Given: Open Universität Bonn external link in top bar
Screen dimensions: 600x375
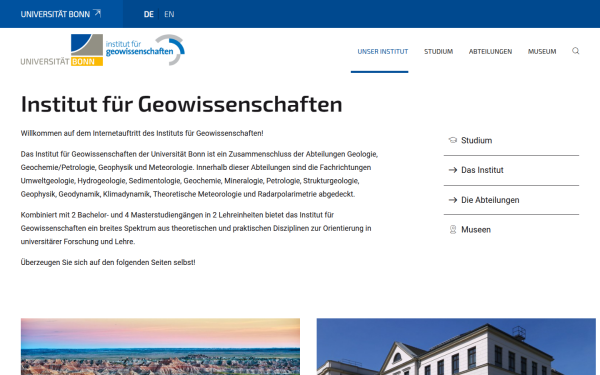Looking at the screenshot, I should pos(61,14).
